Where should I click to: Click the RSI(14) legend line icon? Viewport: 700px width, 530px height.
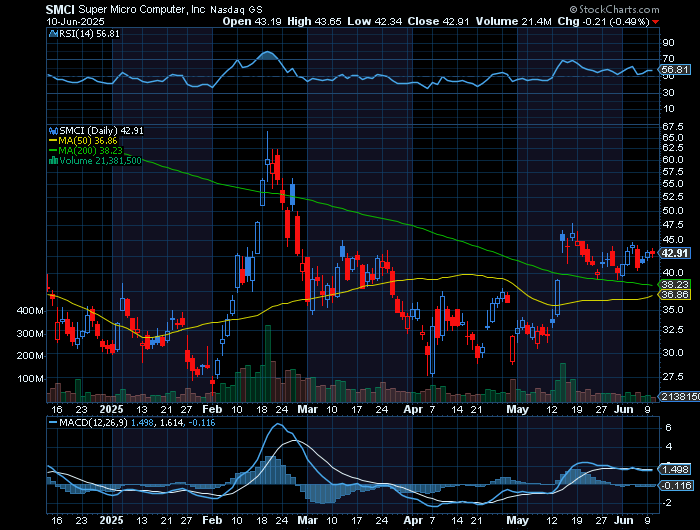click(x=54, y=33)
